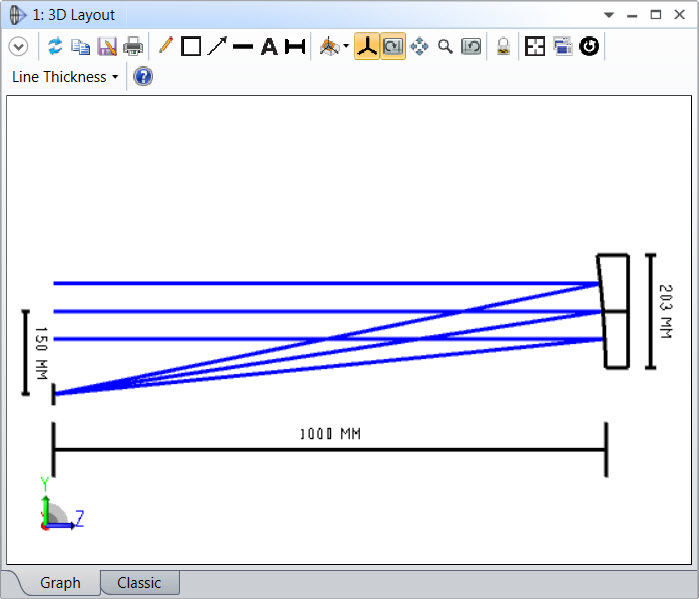Toggle the coordinate axes display button
The width and height of the screenshot is (699, 599).
pos(367,46)
